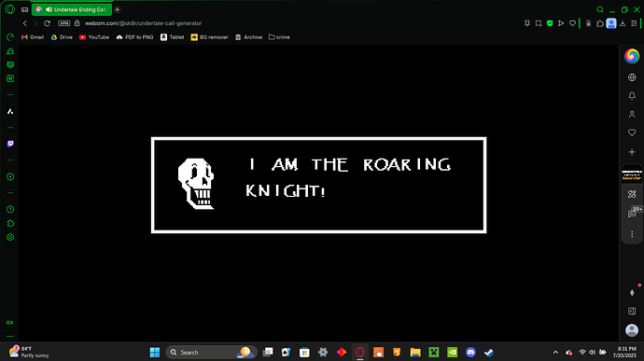
Task: Open the Tablet bookmark
Action: 172,37
